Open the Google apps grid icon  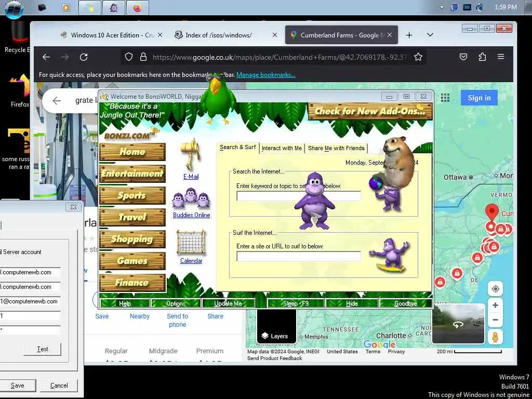click(445, 98)
